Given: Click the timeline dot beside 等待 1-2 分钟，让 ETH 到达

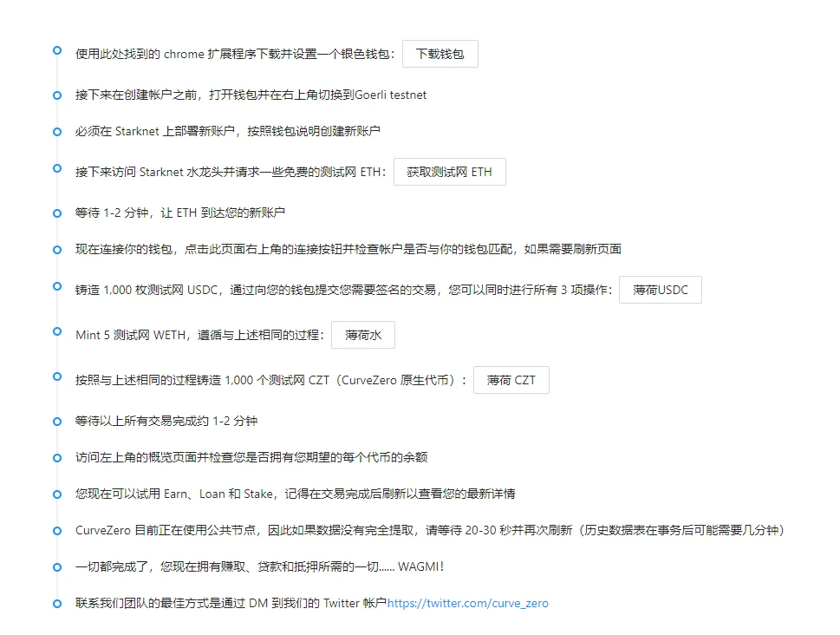Looking at the screenshot, I should pyautogui.click(x=57, y=213).
